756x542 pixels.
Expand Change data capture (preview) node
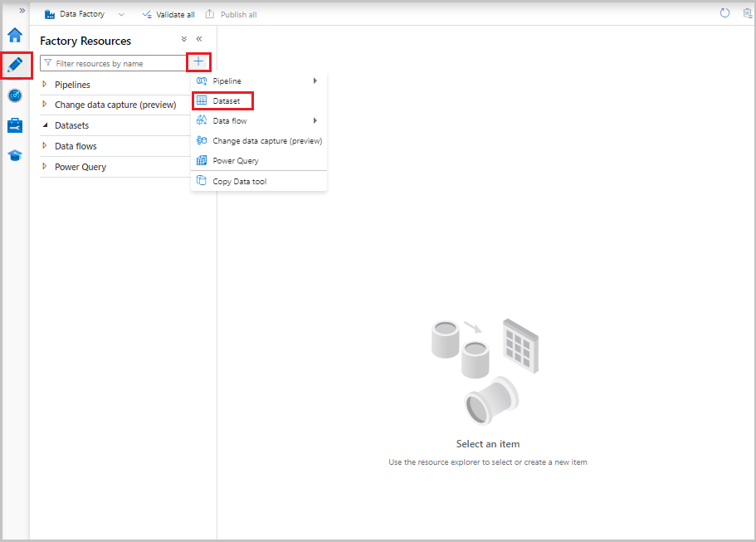44,104
